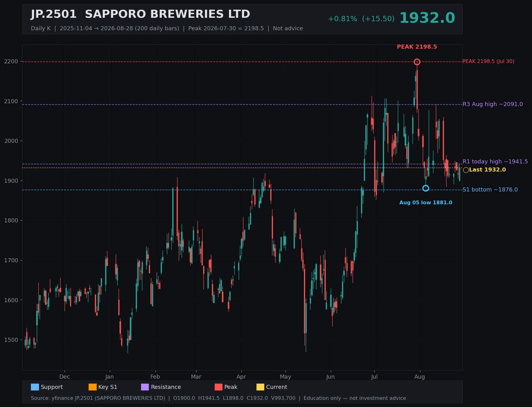
Task: Click the Apr x-axis label
Action: tap(241, 377)
